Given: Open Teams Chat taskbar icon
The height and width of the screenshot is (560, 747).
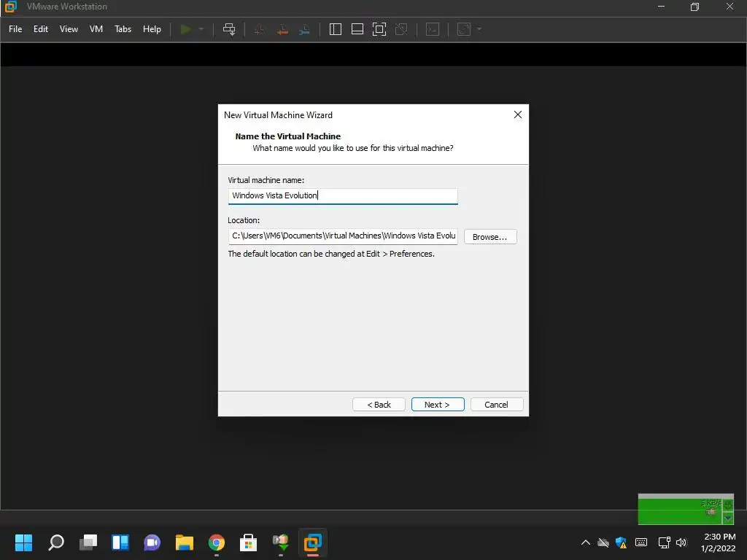Looking at the screenshot, I should 152,542.
